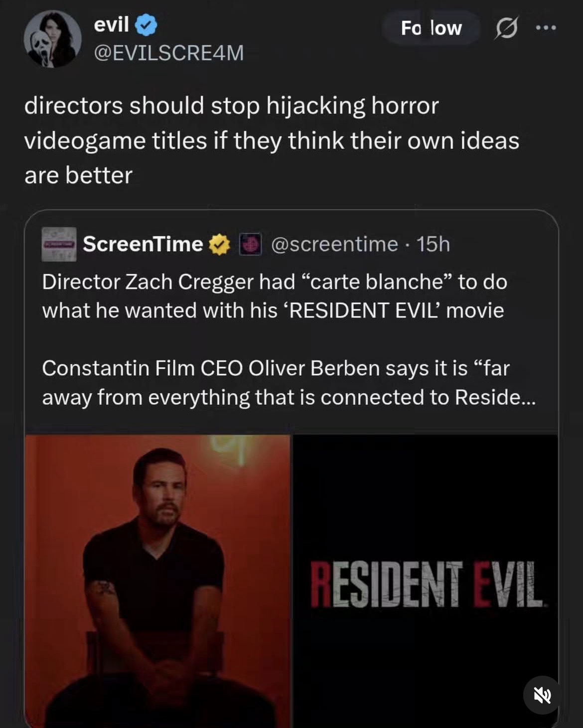Open the Resident Evil logo image

point(426,581)
